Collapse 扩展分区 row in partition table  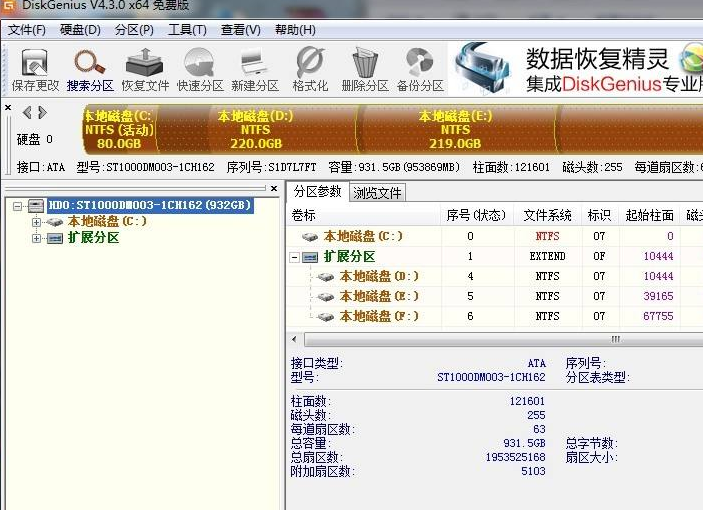(296, 257)
